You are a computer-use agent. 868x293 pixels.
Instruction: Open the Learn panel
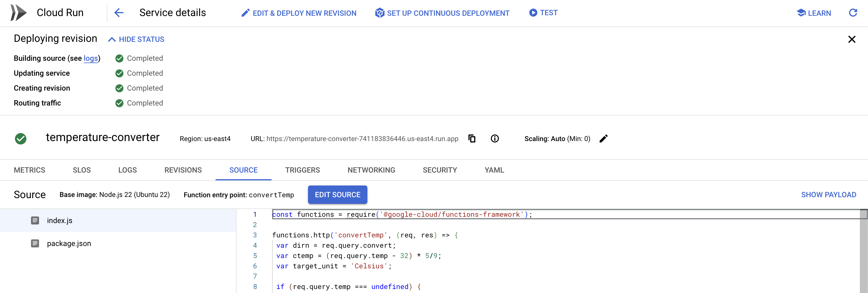814,13
